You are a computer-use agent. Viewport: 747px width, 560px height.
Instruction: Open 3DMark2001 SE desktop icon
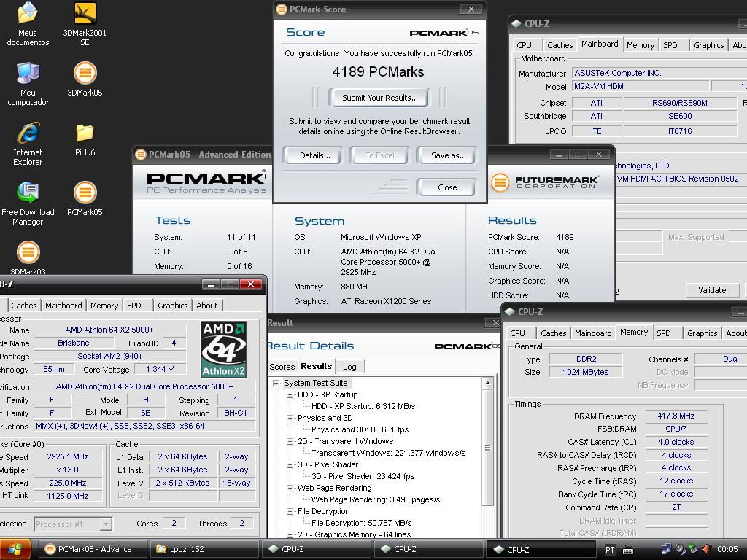click(x=85, y=24)
